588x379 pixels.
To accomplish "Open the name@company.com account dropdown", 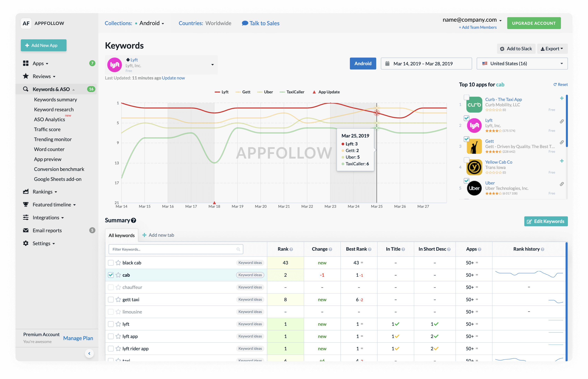I will (x=472, y=20).
